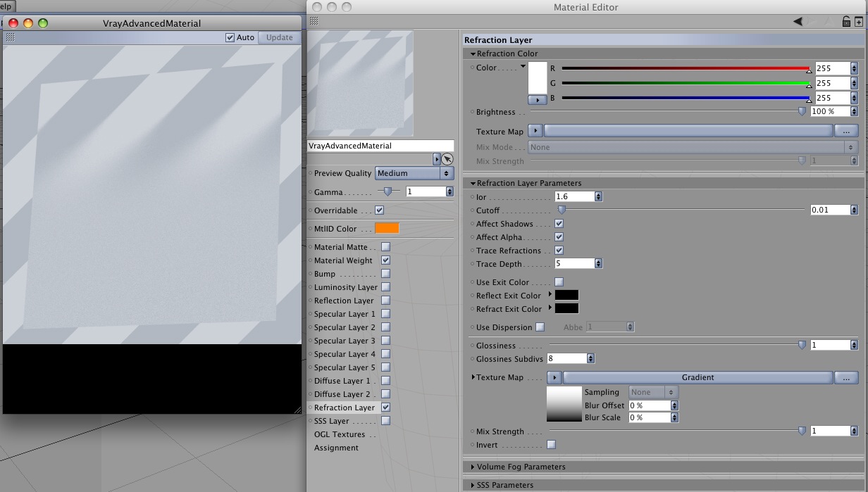Viewport: 868px width, 492px height.
Task: Open the small arrow menu beside picker icon
Action: coord(437,159)
